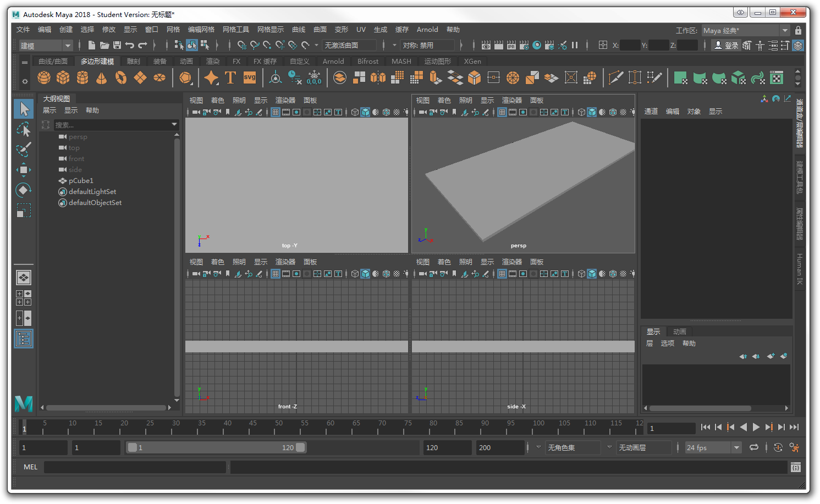Create a polygon cone from shelf
This screenshot has width=820, height=504.
pos(102,78)
